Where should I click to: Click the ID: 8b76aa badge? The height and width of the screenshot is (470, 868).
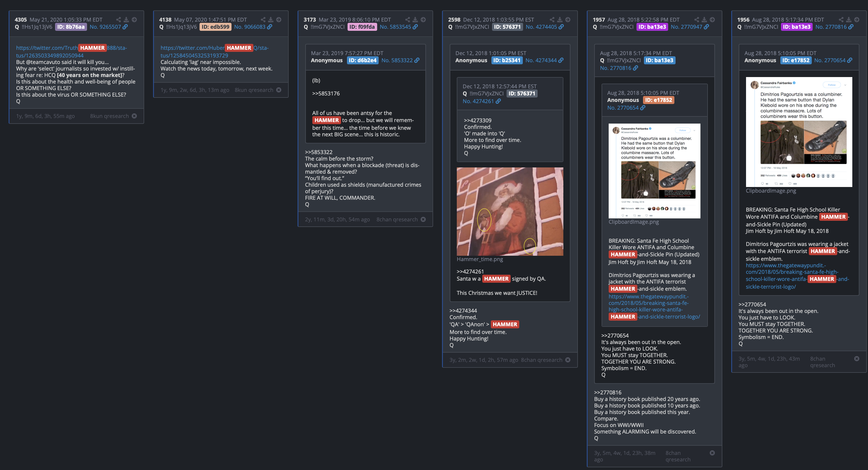[x=71, y=27]
